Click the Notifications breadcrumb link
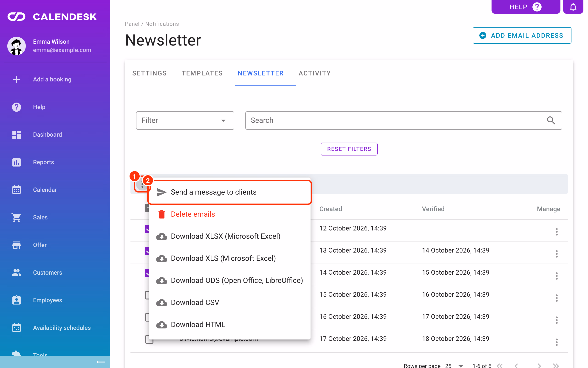 click(162, 24)
